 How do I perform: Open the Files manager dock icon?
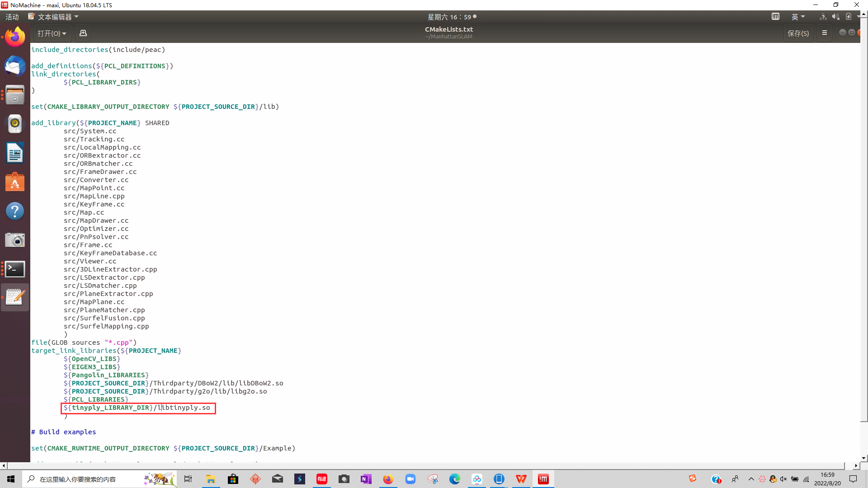[15, 95]
